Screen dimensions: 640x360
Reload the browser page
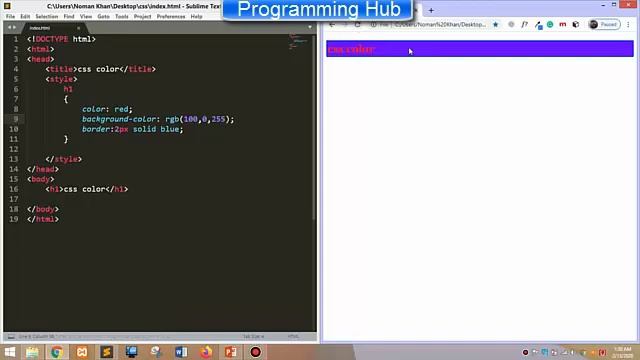[x=358, y=24]
